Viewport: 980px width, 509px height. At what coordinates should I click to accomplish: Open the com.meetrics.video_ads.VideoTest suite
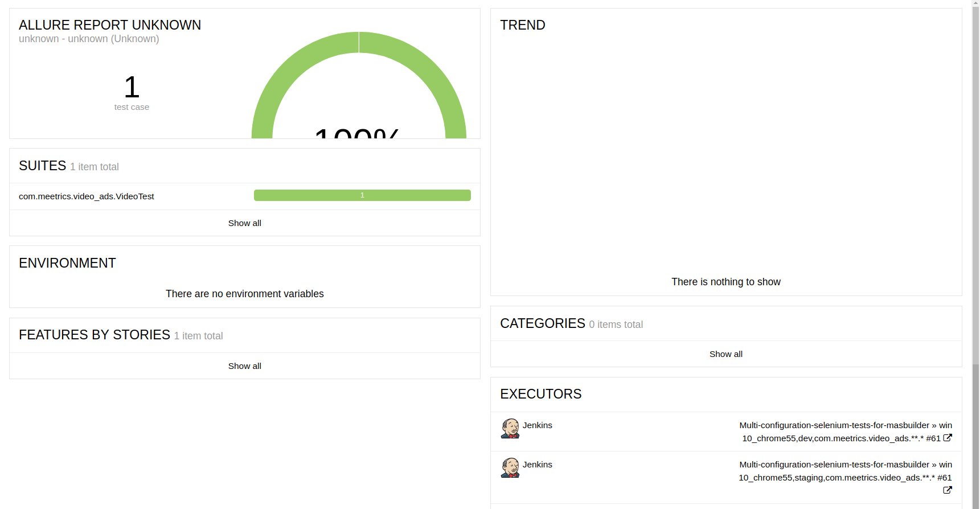(x=86, y=196)
